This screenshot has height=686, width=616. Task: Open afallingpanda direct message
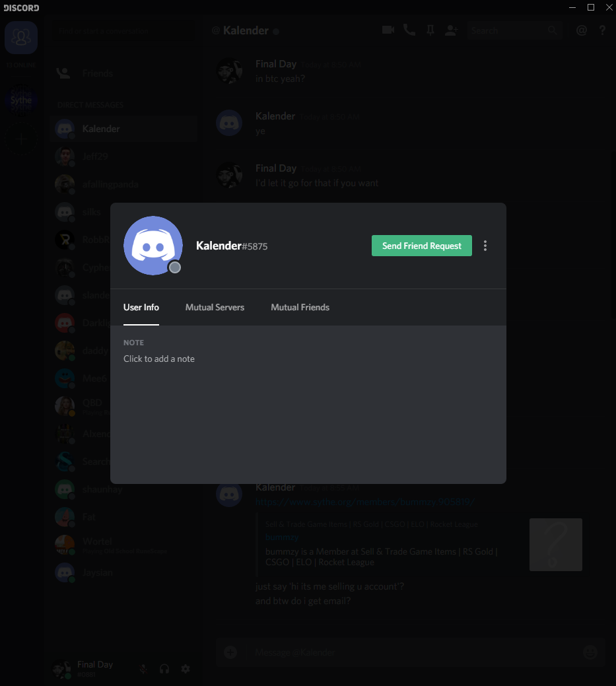point(123,184)
